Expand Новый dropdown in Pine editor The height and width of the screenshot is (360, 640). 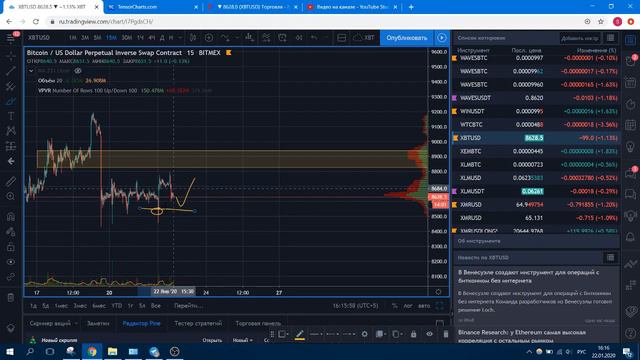click(242, 340)
